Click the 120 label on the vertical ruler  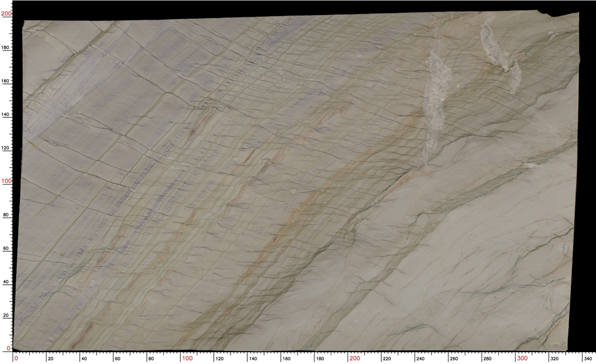click(x=6, y=148)
